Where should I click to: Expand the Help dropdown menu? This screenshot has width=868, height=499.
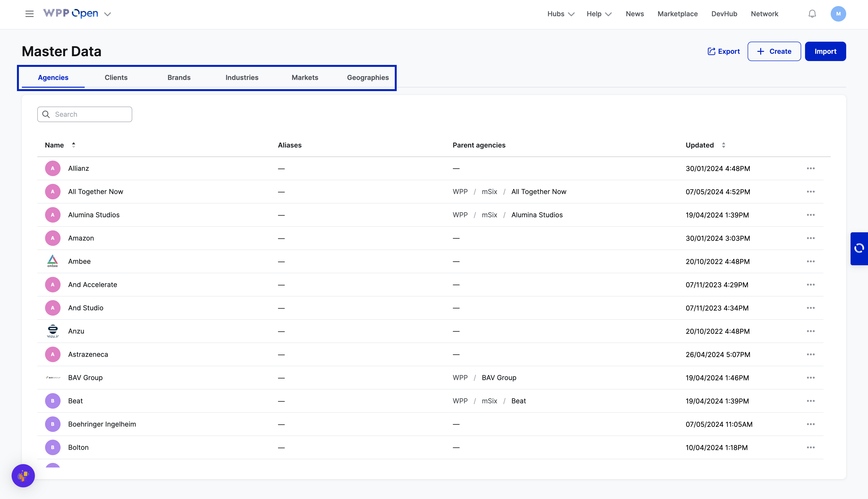[599, 14]
